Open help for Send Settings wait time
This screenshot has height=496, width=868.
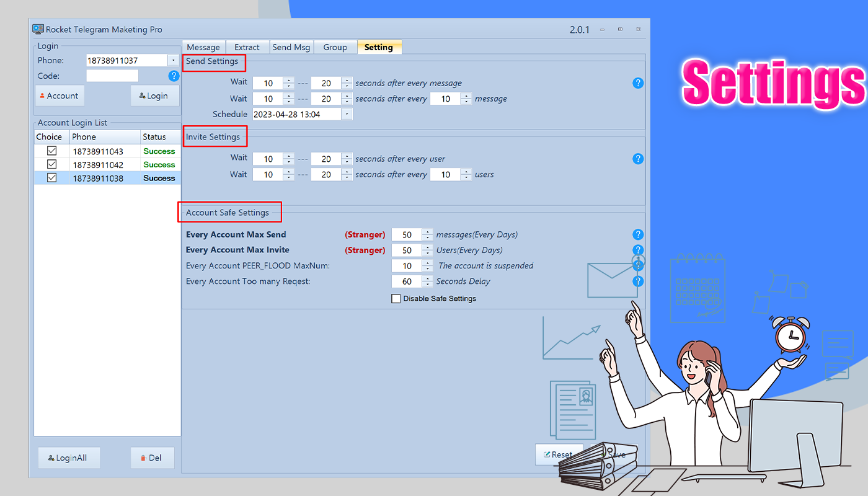(638, 82)
